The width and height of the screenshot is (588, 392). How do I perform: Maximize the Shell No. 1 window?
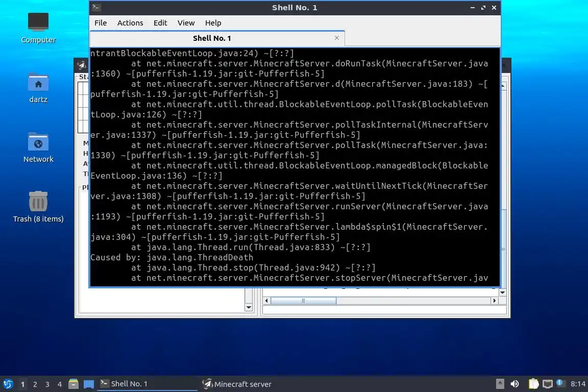point(483,8)
